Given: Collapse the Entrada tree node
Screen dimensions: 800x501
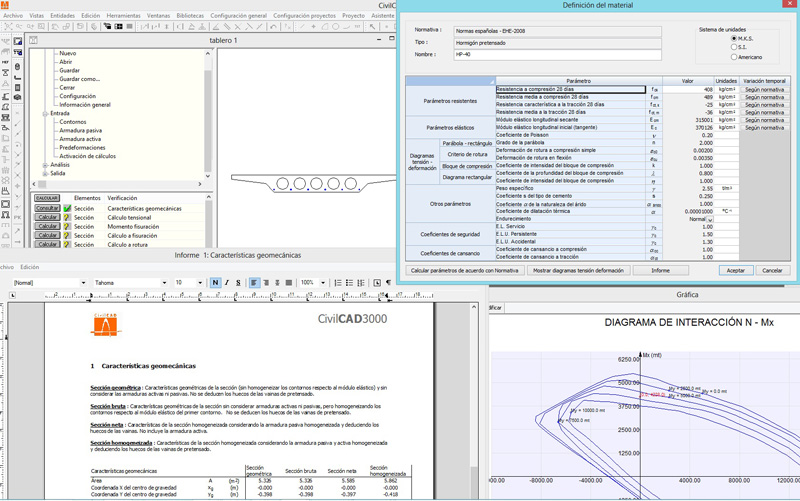Looking at the screenshot, I should [x=45, y=113].
